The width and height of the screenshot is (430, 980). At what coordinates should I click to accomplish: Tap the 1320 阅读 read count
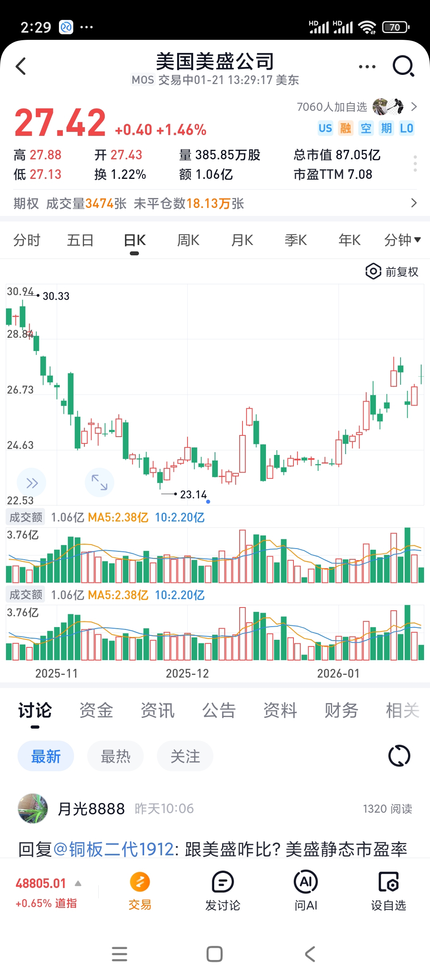(x=387, y=809)
